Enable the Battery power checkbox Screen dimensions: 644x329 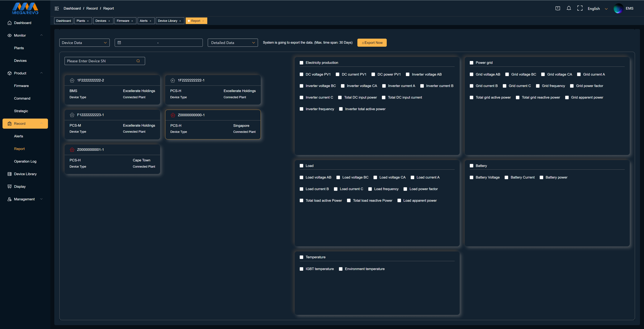pos(542,178)
